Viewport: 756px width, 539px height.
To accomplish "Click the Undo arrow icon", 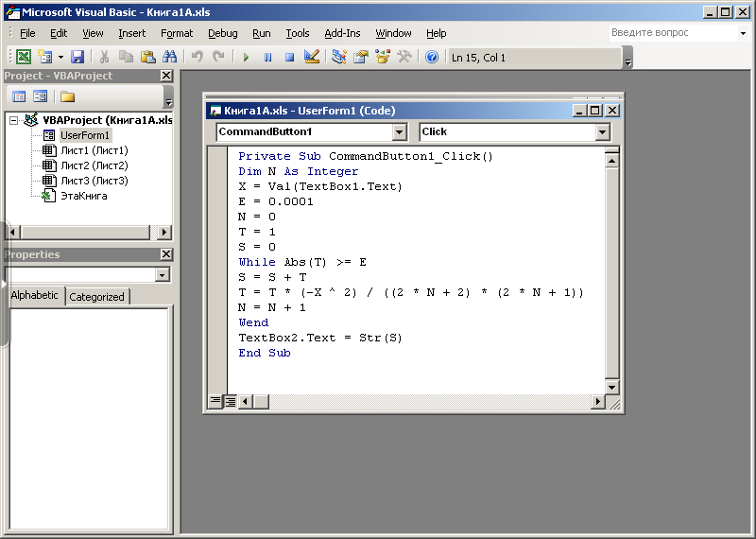I will click(x=197, y=57).
